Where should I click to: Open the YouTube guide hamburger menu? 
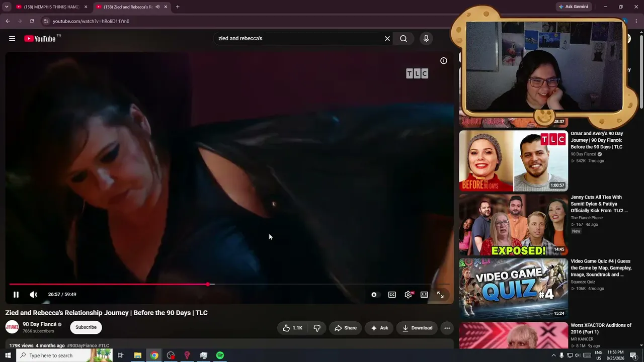pos(12,39)
